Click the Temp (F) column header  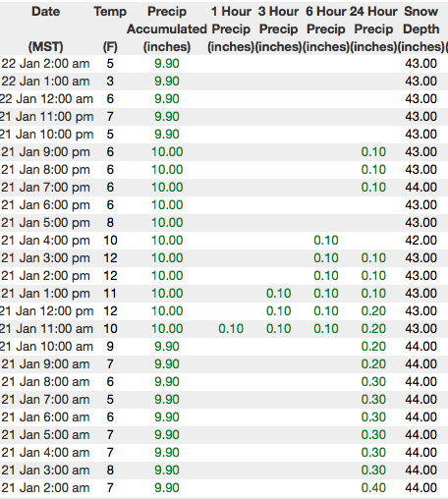[110, 28]
